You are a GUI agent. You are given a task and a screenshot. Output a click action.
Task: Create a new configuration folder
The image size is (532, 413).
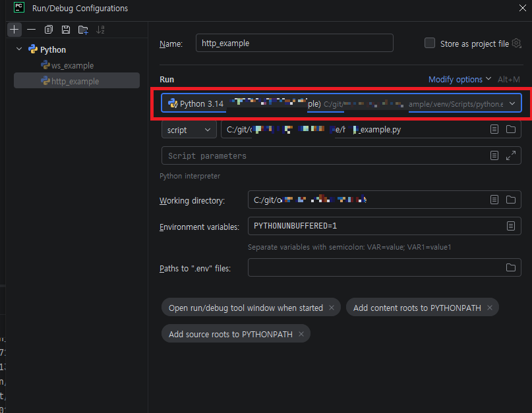83,30
